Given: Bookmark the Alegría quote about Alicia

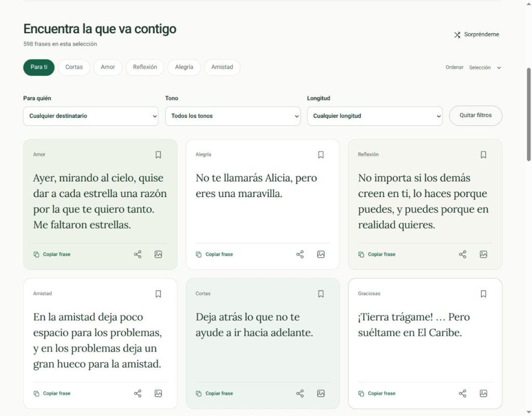Looking at the screenshot, I should pos(321,155).
